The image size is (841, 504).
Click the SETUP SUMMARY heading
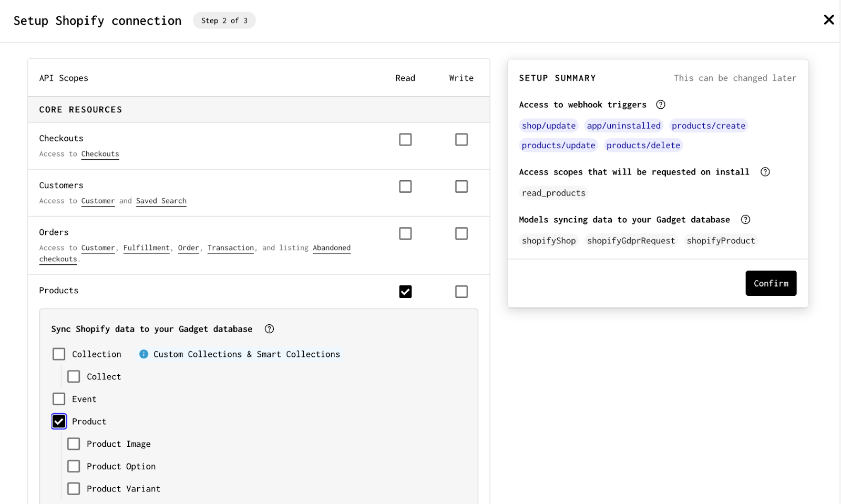tap(557, 78)
